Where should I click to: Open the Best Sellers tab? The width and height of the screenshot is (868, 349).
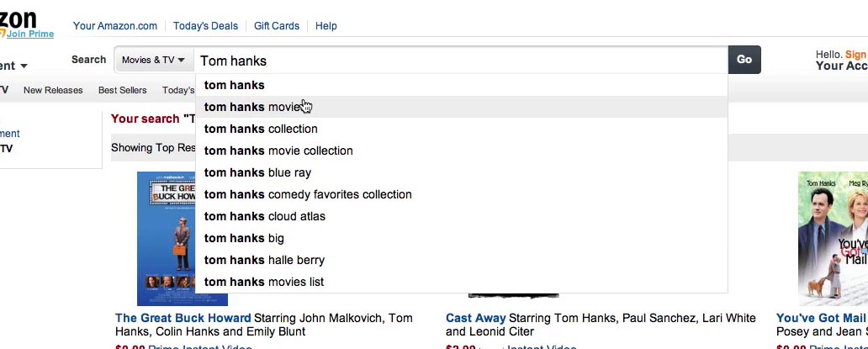tap(122, 90)
